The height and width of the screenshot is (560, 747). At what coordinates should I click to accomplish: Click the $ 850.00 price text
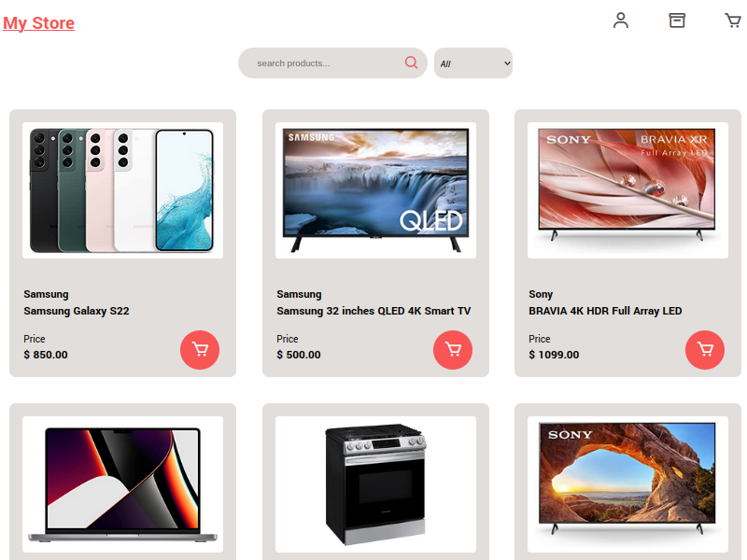[46, 355]
